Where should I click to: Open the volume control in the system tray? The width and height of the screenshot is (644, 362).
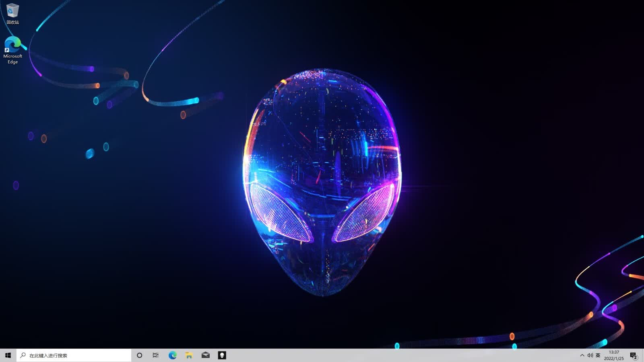point(590,355)
